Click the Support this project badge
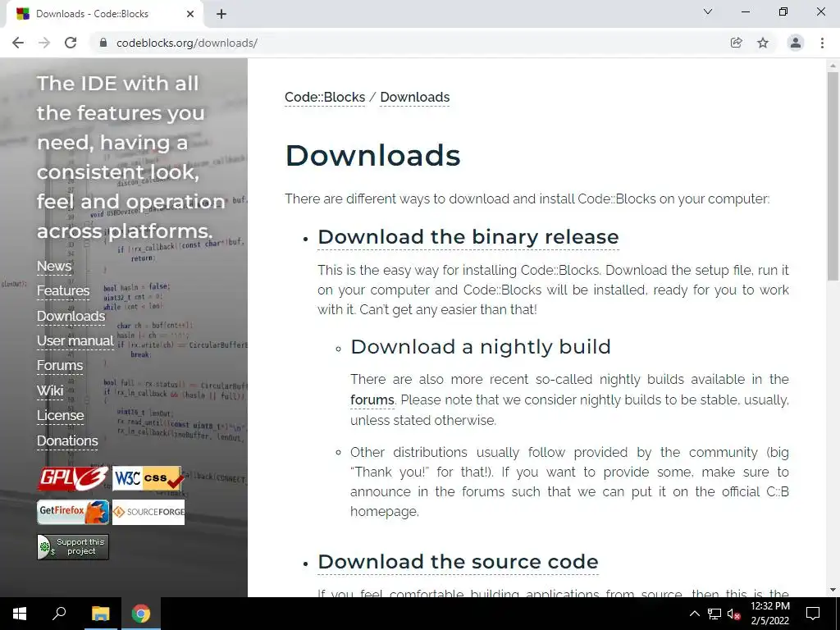Screen dimensions: 840x630 click(x=73, y=546)
